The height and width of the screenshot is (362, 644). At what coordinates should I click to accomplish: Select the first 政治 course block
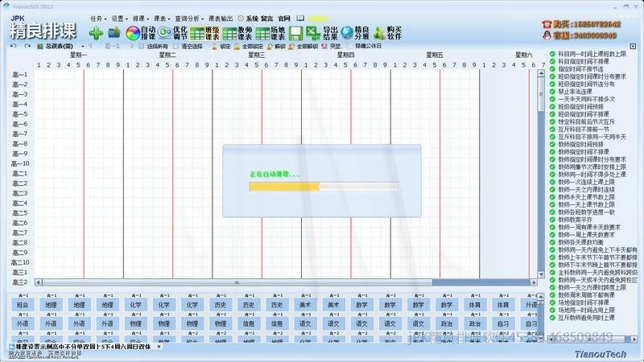[447, 324]
